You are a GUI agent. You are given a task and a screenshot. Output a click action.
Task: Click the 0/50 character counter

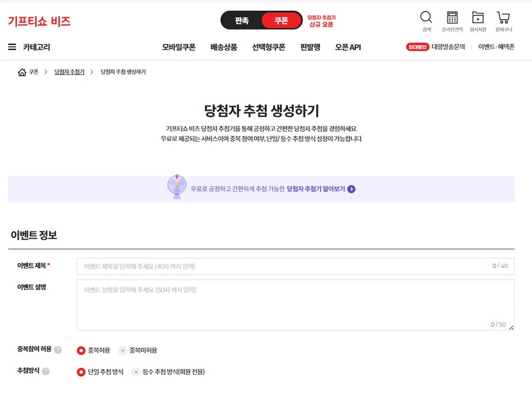tap(498, 325)
